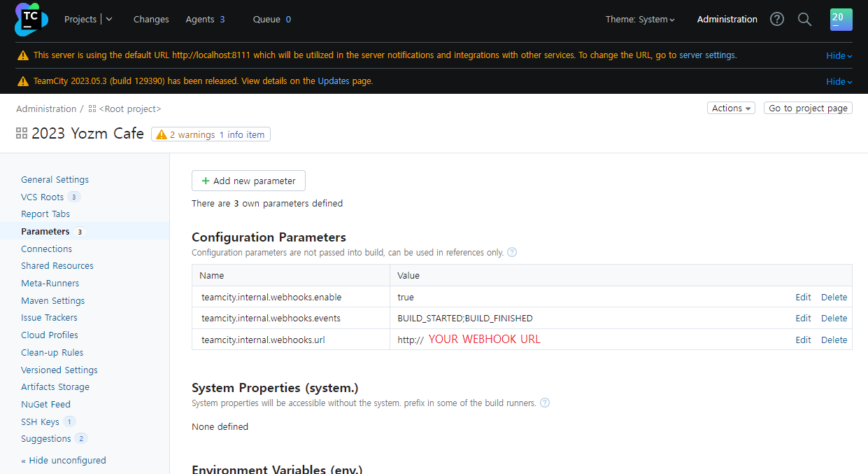Open the Theme: System dropdown

tap(640, 20)
